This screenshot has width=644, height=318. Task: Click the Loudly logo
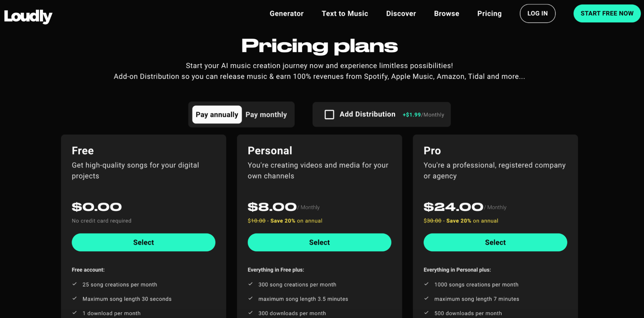pos(28,16)
